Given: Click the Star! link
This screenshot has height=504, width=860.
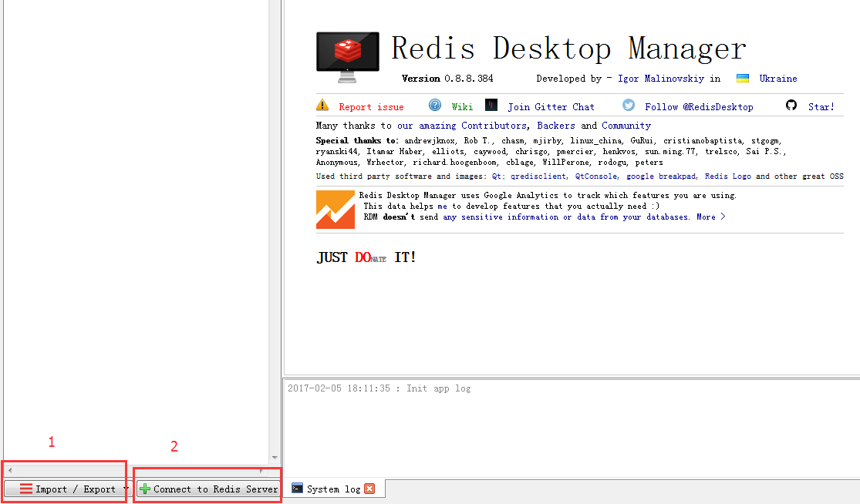Looking at the screenshot, I should [821, 107].
